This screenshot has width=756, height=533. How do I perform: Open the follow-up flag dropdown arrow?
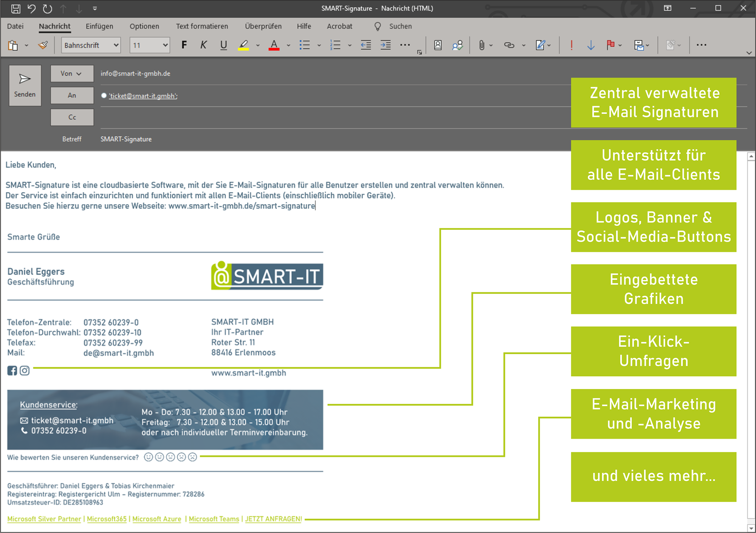coord(620,46)
